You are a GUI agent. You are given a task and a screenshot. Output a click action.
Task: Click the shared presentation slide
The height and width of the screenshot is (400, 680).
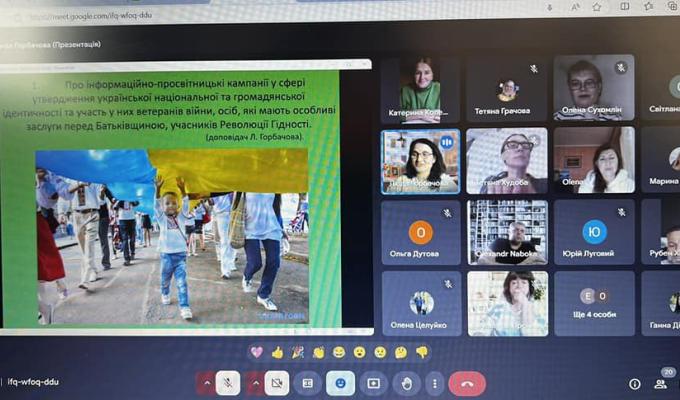click(x=171, y=199)
